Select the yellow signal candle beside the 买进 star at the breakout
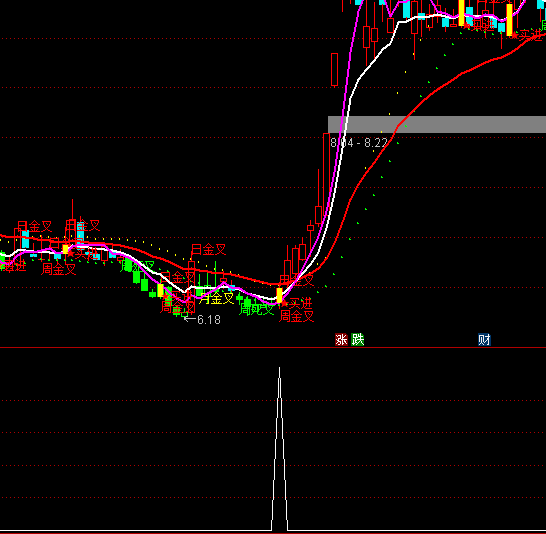The height and width of the screenshot is (534, 546). (279, 295)
